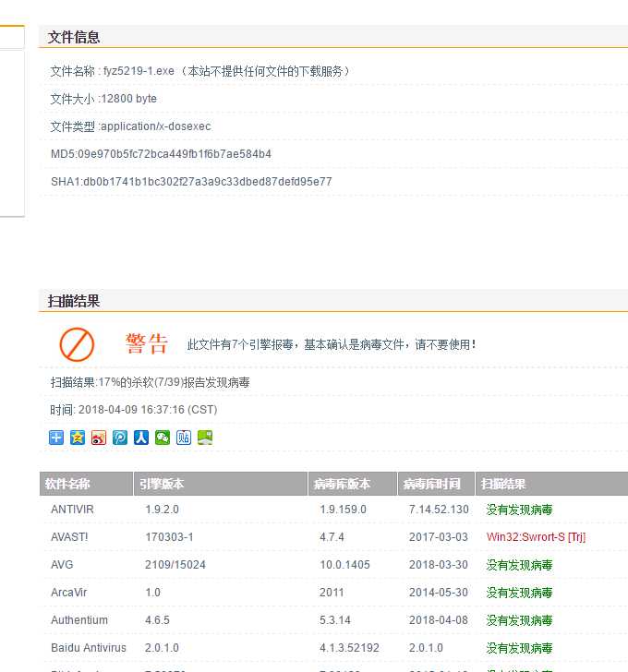Click the 7个引擎报毒 warning message

pyautogui.click(x=332, y=344)
